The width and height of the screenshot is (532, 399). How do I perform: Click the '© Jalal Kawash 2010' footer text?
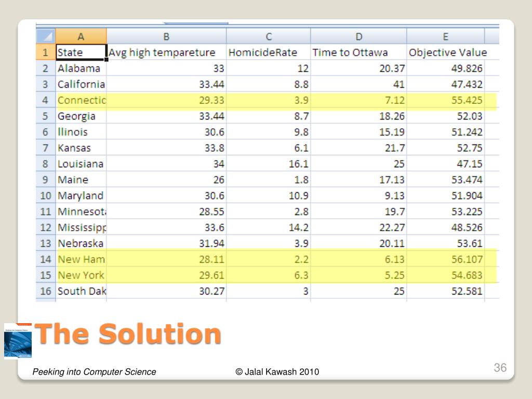(x=277, y=372)
